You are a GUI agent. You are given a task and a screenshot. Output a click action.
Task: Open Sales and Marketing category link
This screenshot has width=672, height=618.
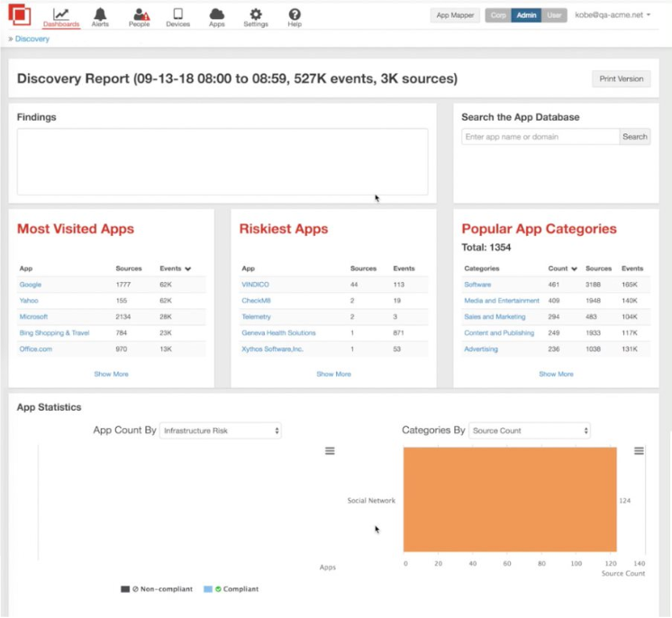[x=495, y=317]
